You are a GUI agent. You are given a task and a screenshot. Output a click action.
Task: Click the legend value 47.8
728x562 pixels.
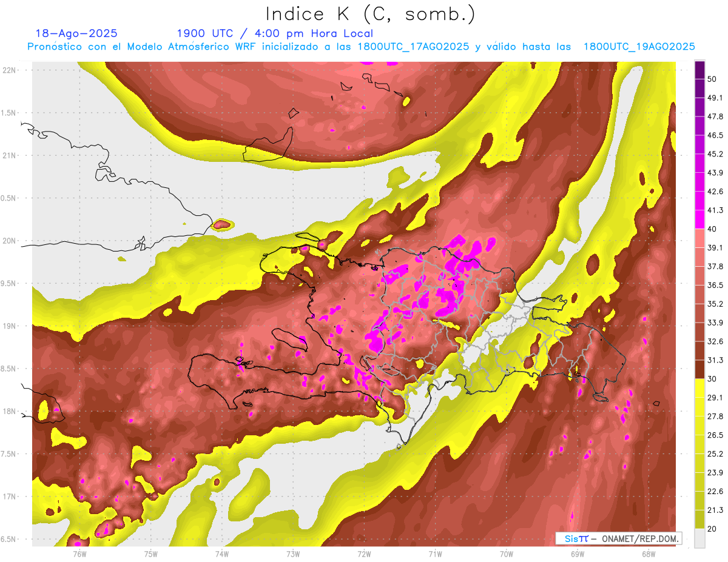(x=715, y=116)
